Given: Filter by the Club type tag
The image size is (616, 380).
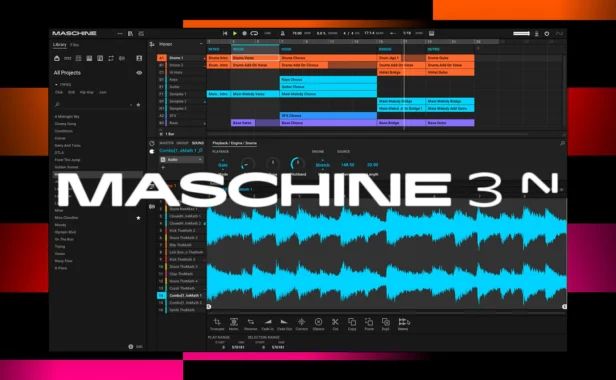Looking at the screenshot, I should point(59,92).
